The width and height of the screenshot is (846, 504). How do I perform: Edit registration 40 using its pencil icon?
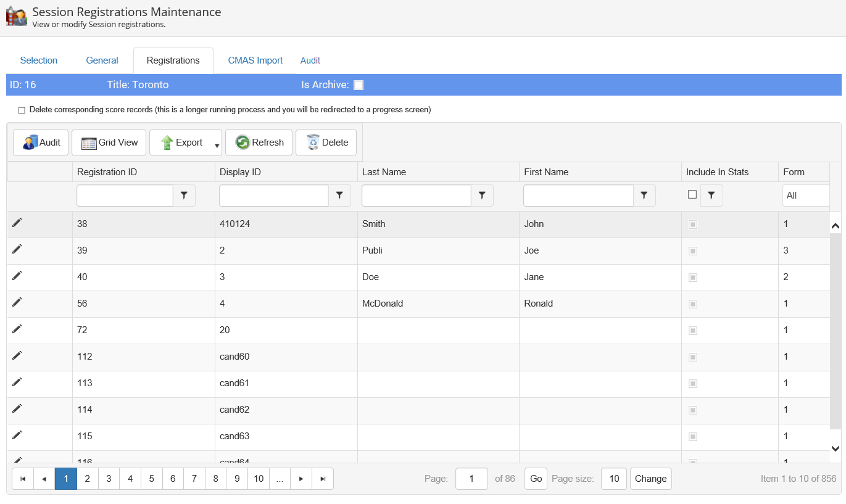point(17,276)
